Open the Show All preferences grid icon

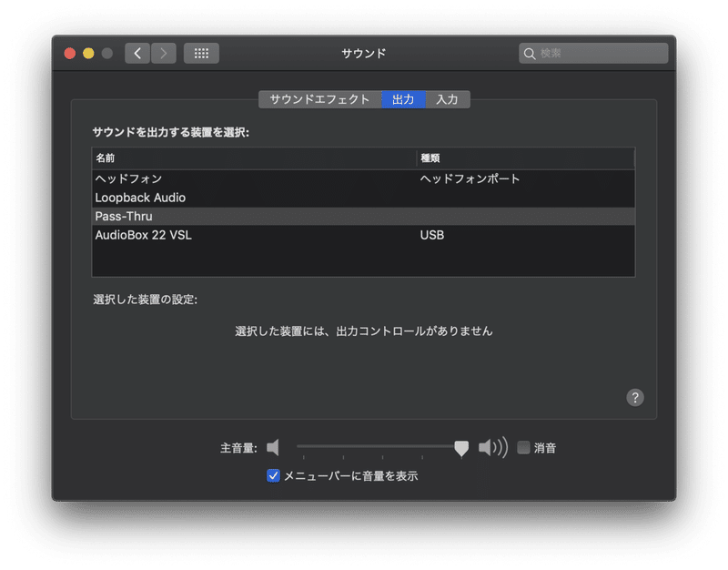(x=201, y=53)
